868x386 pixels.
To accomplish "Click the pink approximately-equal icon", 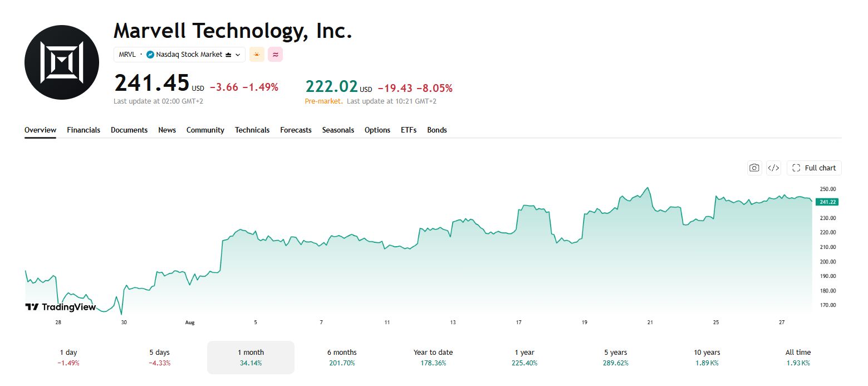I will coord(275,55).
